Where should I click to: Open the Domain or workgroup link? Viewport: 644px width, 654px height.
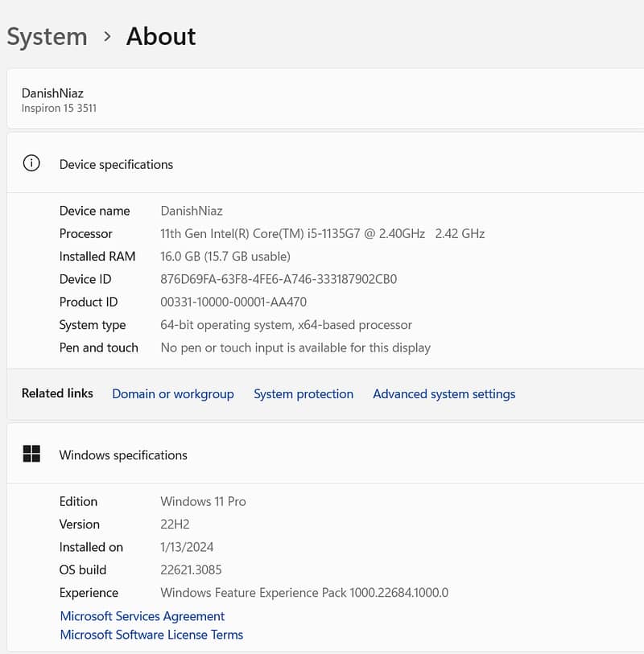click(x=173, y=393)
